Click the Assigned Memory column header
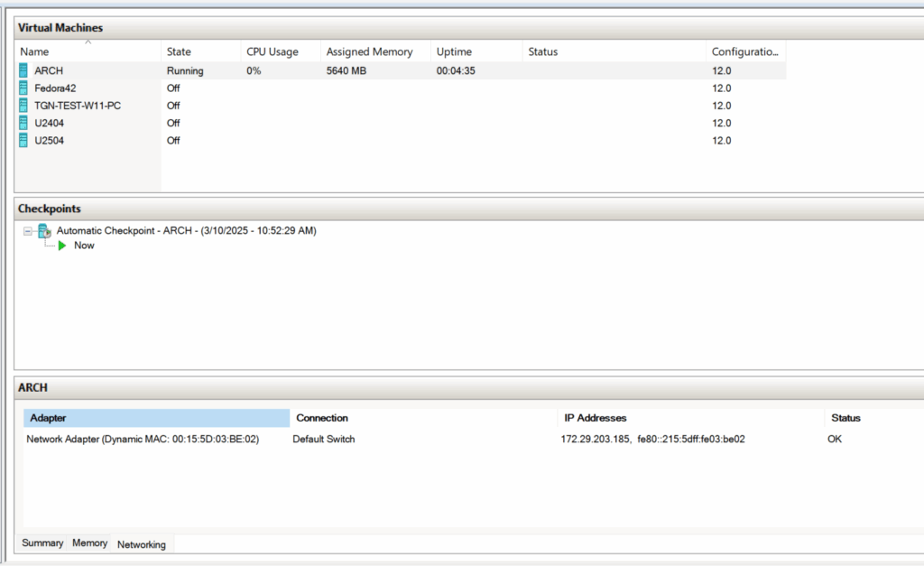924x566 pixels. (x=369, y=52)
